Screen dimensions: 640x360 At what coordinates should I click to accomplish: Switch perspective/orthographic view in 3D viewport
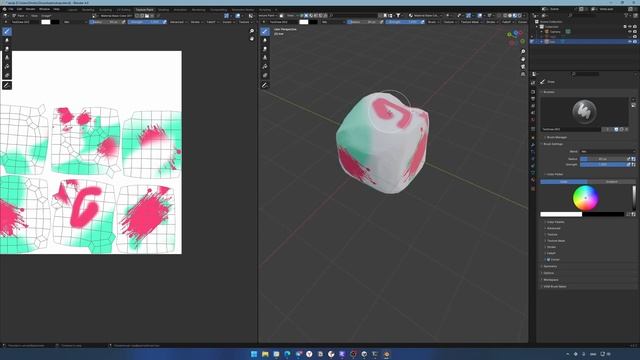pyautogui.click(x=523, y=74)
